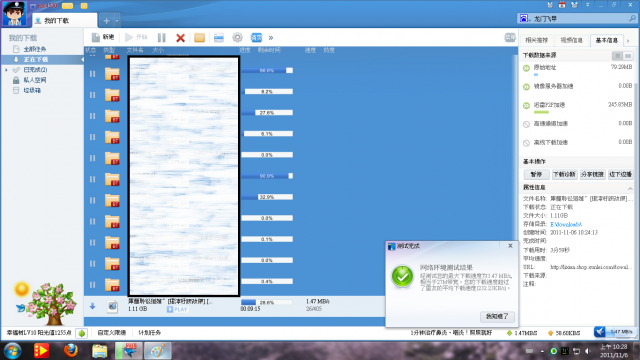640x360 pixels.
Task: Open the title bar main menu dropdown arrow
Action: click(588, 5)
